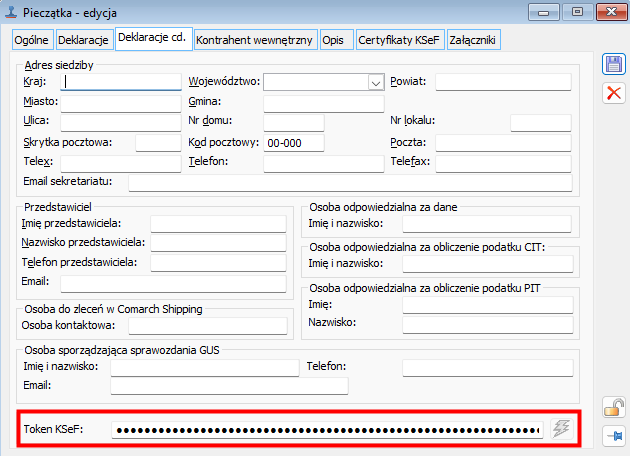The image size is (630, 456).
Task: Expand the Województwo dropdown
Action: tap(376, 82)
